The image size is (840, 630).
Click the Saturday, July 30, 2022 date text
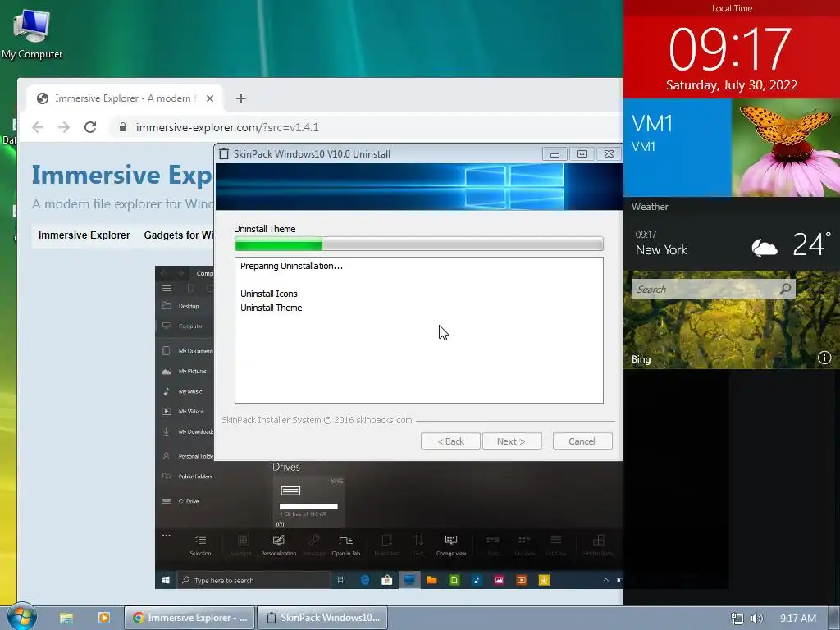(x=731, y=85)
